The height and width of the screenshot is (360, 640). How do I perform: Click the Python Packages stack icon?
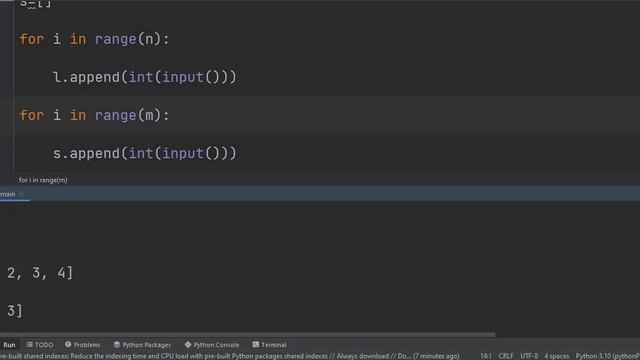pyautogui.click(x=117, y=345)
